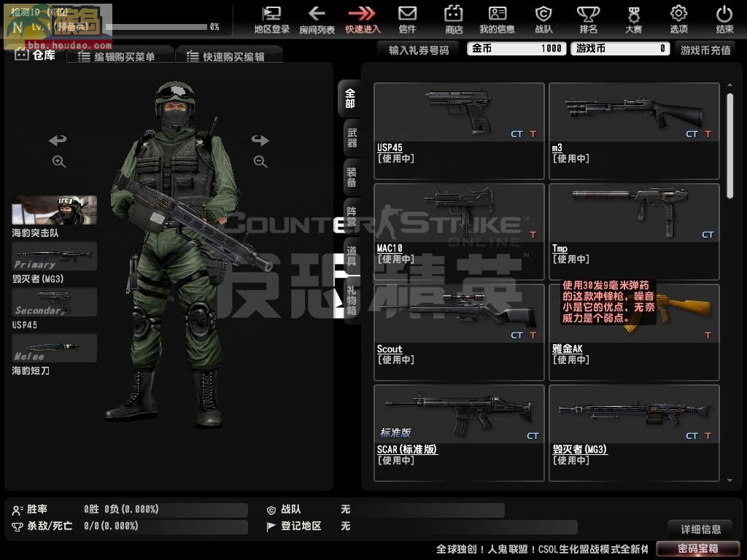Click Melee slot 海豹短刀
747x560 pixels.
point(54,348)
